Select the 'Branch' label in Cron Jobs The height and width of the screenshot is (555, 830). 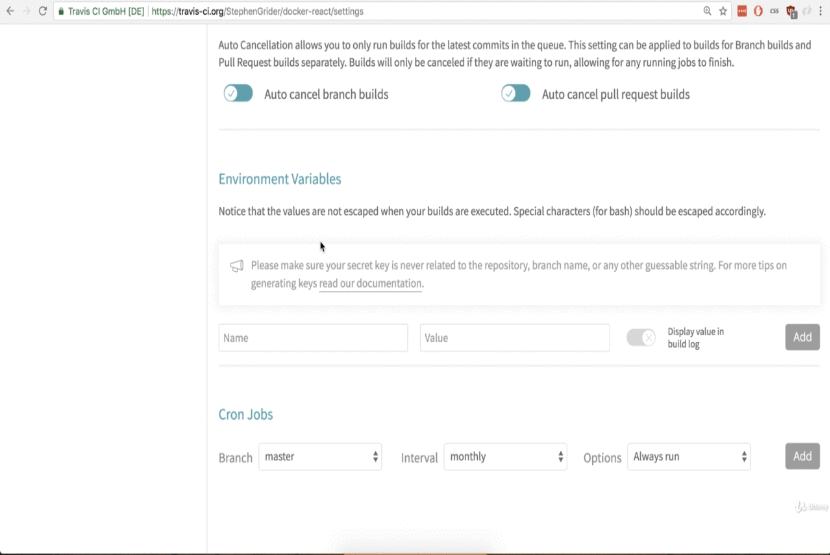[x=236, y=458]
